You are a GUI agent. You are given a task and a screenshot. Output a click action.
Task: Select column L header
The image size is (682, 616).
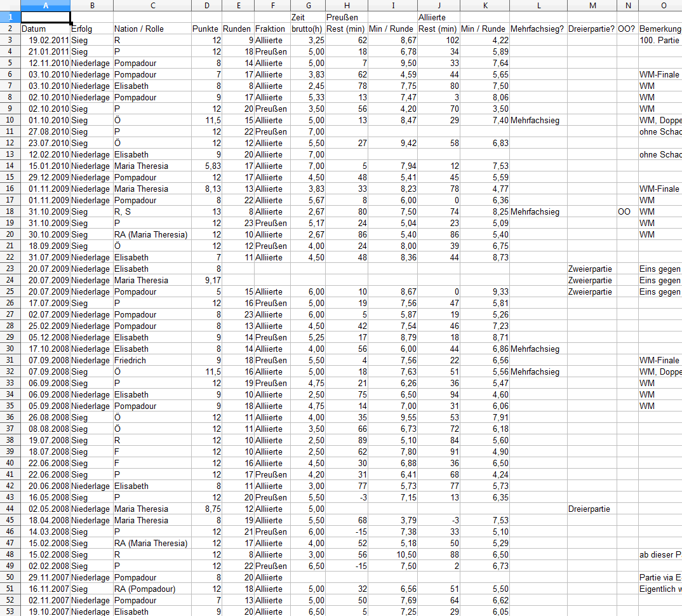click(x=538, y=5)
